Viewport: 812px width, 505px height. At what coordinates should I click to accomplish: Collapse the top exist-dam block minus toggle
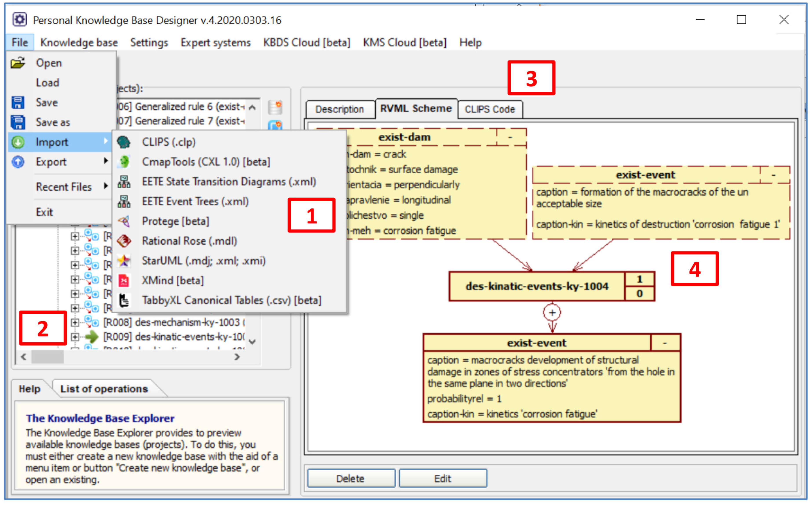(511, 137)
